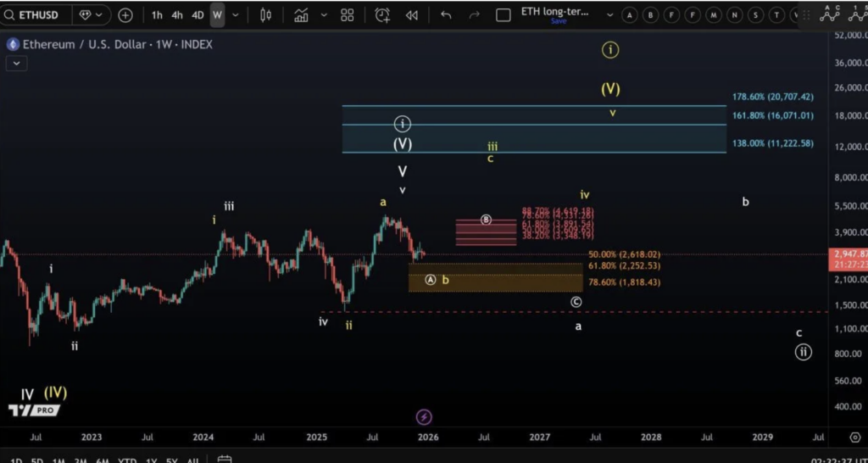868x463 pixels.
Task: Click the circled M toolbar button
Action: [x=714, y=15]
